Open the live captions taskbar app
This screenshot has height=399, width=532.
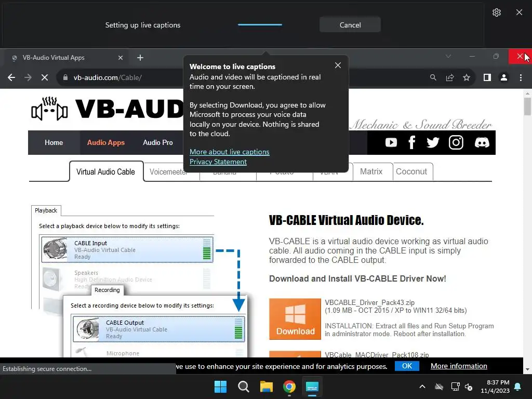pos(312,387)
